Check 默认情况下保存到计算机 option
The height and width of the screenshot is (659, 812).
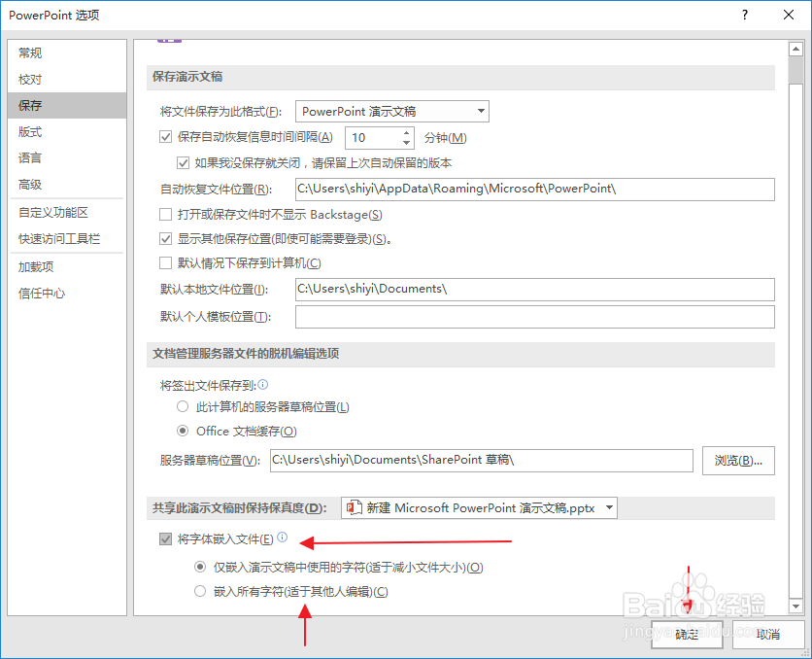pyautogui.click(x=165, y=262)
